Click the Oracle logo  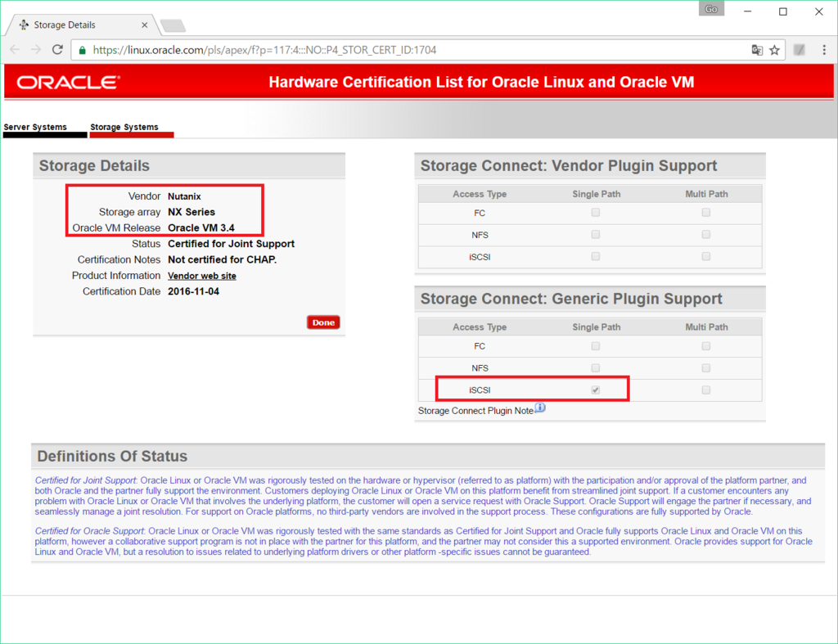[x=69, y=83]
